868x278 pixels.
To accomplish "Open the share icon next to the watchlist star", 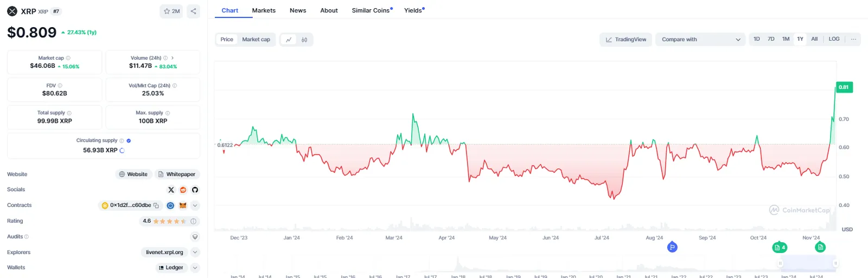I will pyautogui.click(x=194, y=11).
